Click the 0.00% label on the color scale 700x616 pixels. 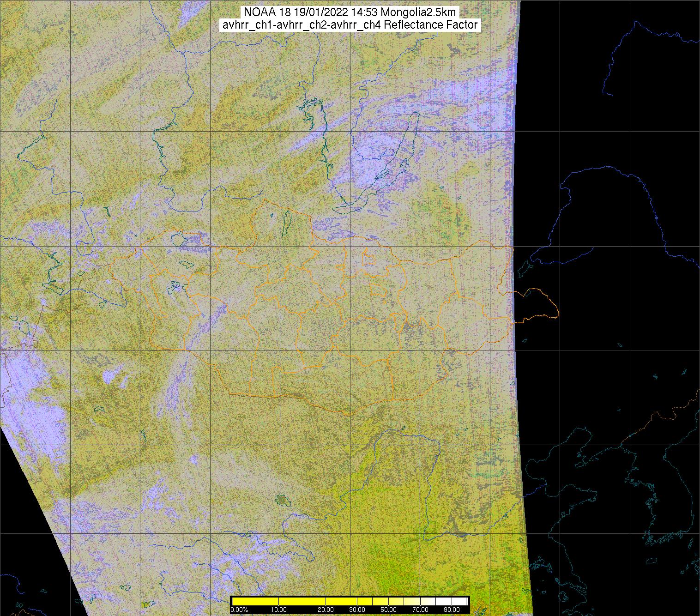(x=239, y=610)
